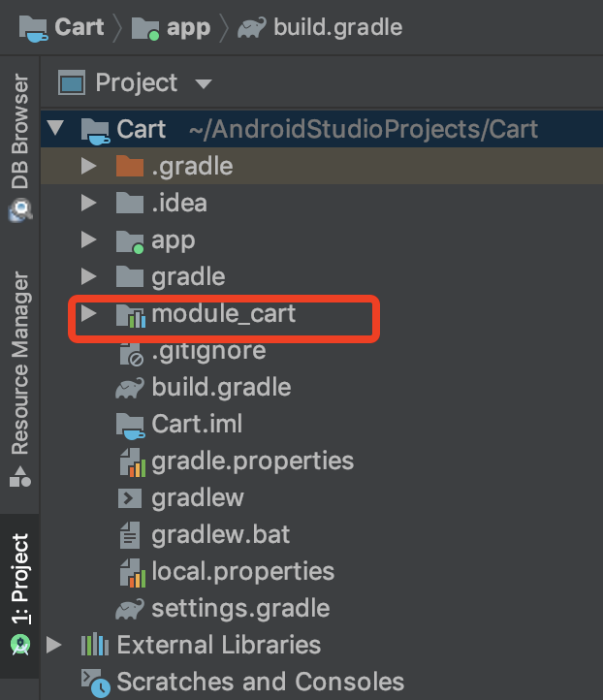This screenshot has height=700, width=603.
Task: Select the settings.gradle file
Action: pyautogui.click(x=321, y=608)
